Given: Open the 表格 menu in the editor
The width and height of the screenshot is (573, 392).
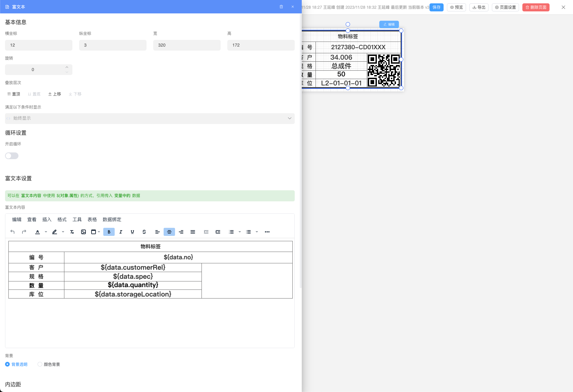Looking at the screenshot, I should 92,219.
